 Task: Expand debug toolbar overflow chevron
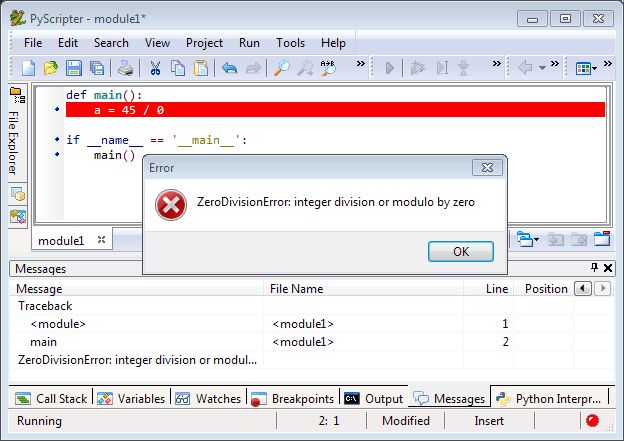497,64
